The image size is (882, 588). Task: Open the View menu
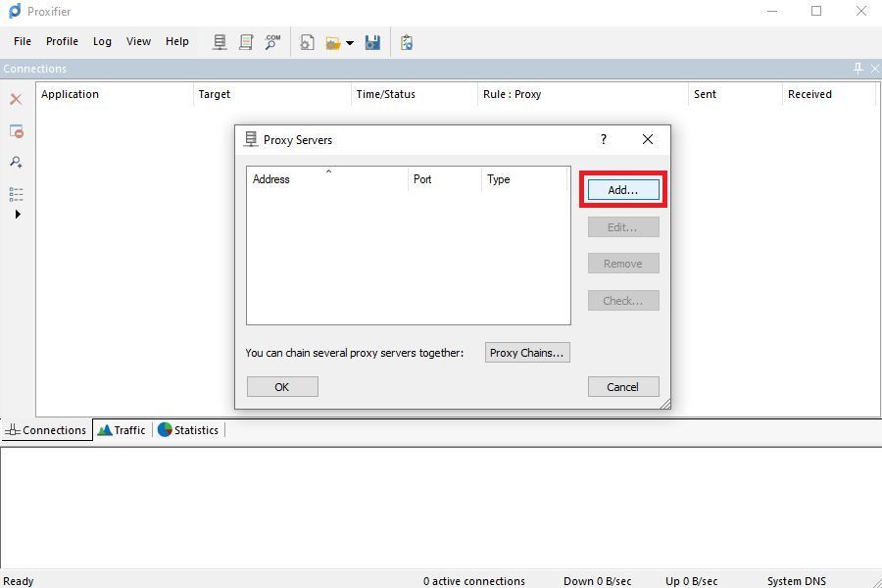coord(138,41)
